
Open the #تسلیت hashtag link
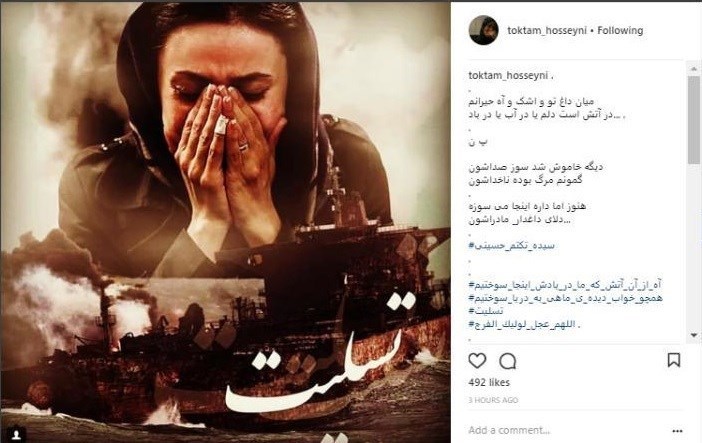pyautogui.click(x=486, y=311)
